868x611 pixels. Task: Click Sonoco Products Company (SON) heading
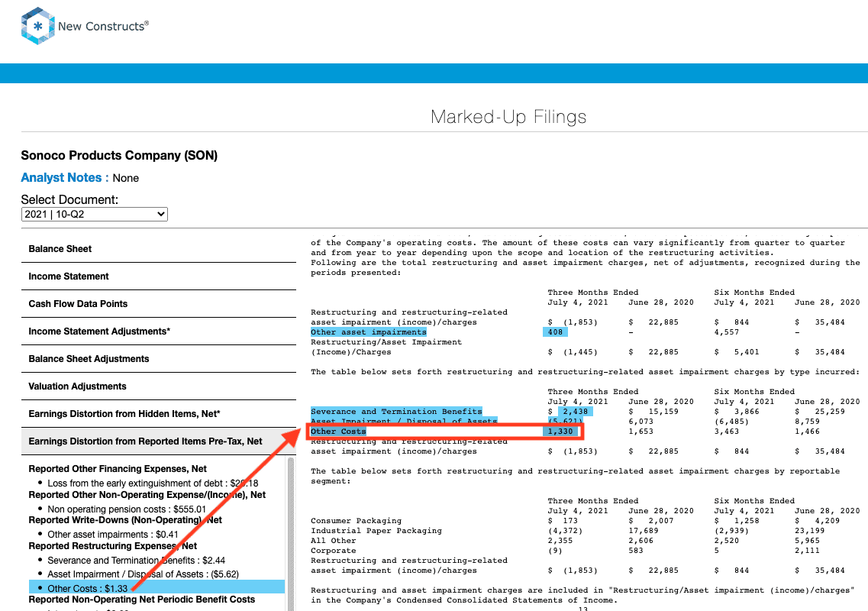click(119, 155)
